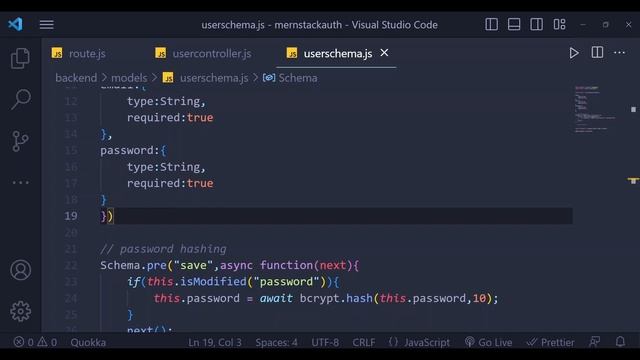This screenshot has height=360, width=640.
Task: Change file encoding UTF-8
Action: [x=325, y=342]
